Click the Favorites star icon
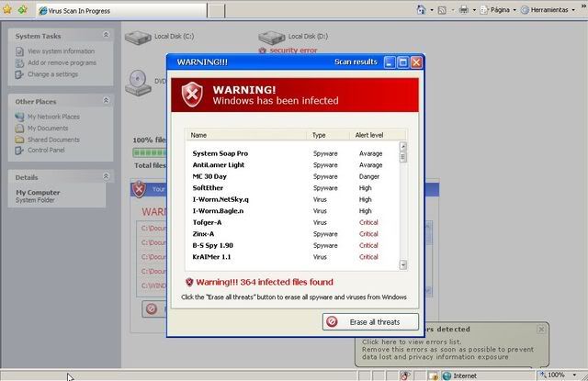Image resolution: width=588 pixels, height=381 pixels. click(x=7, y=9)
